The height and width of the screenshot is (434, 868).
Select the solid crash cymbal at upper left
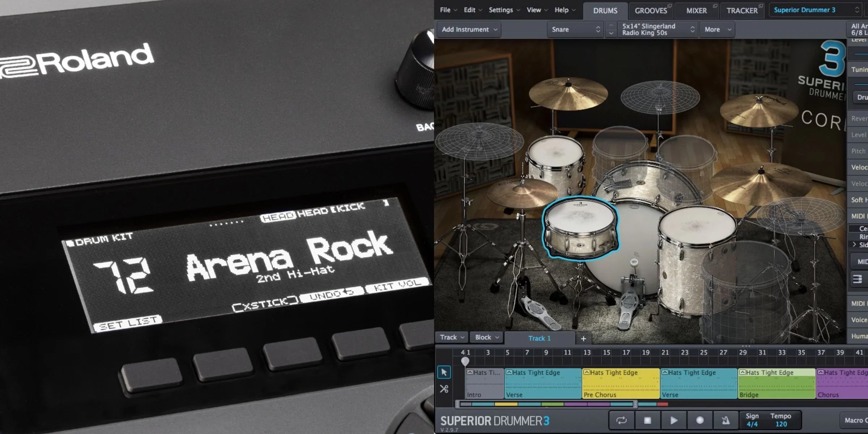[x=568, y=93]
